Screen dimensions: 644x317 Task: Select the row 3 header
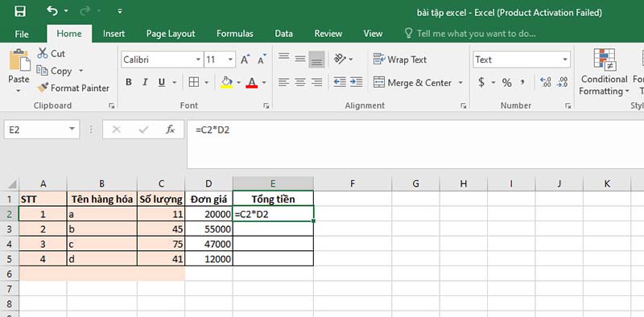[x=10, y=229]
